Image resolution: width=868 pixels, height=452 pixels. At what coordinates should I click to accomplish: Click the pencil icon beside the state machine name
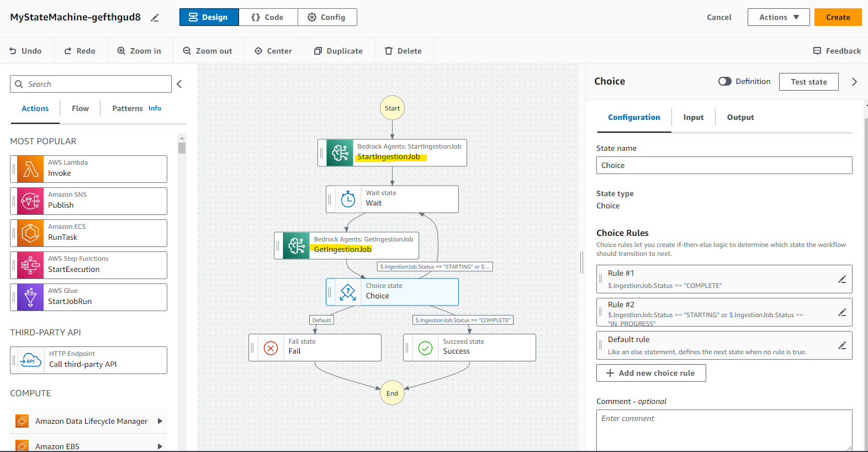point(155,18)
